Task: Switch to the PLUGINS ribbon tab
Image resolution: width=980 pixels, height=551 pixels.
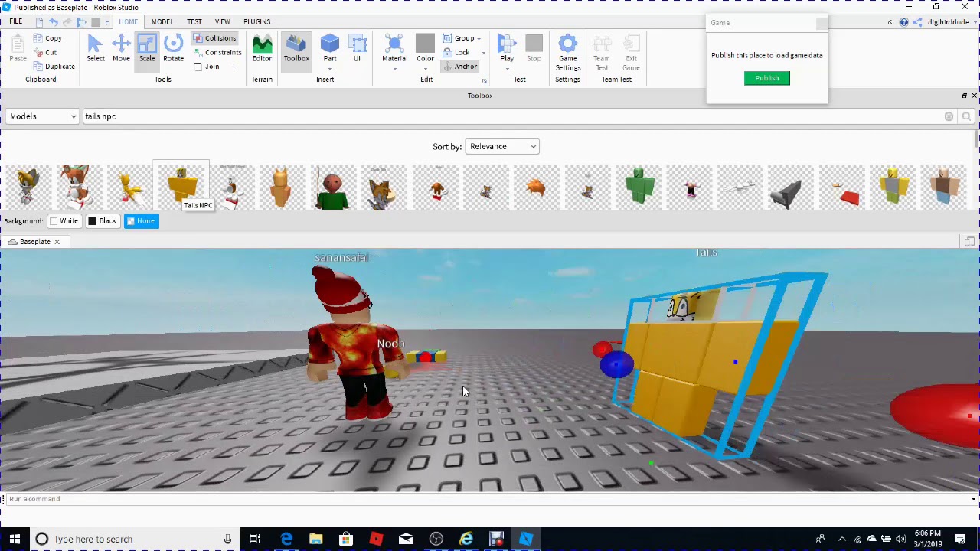Action: (256, 21)
